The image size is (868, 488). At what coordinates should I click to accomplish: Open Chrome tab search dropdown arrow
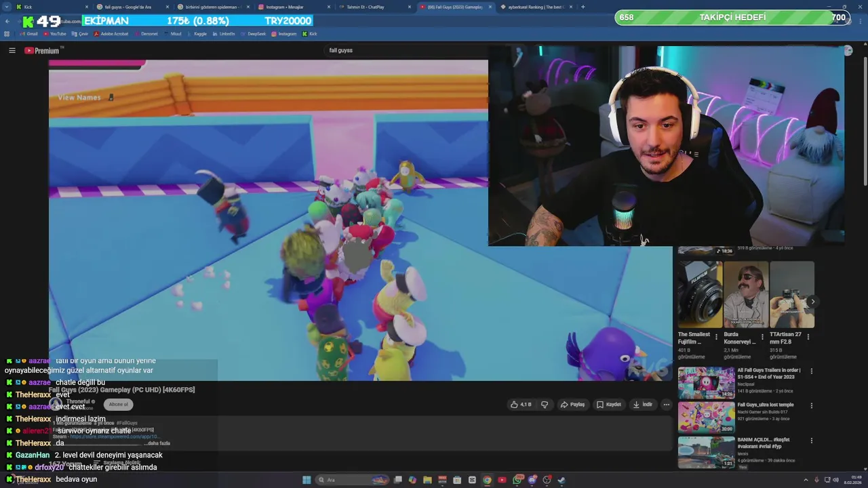point(7,7)
